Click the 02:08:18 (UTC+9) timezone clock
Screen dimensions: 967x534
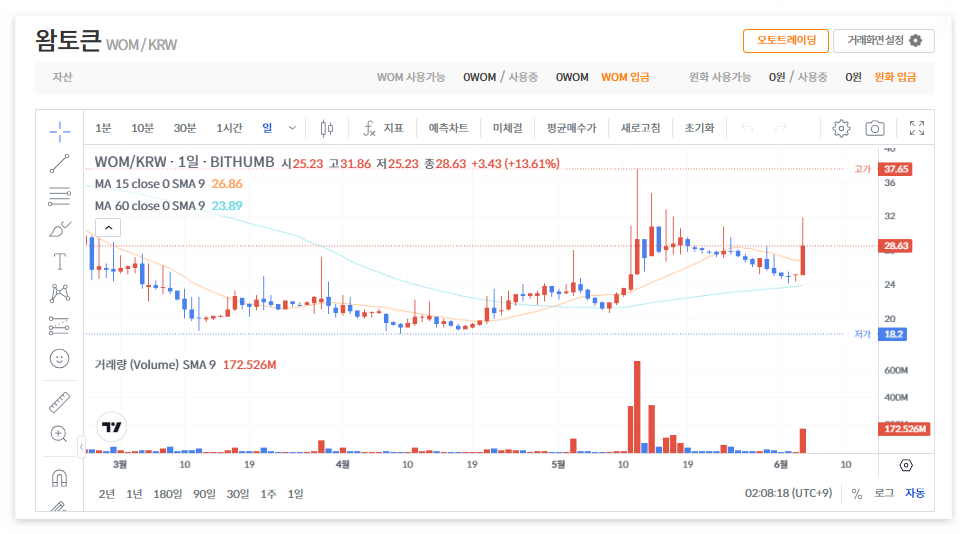tap(788, 493)
